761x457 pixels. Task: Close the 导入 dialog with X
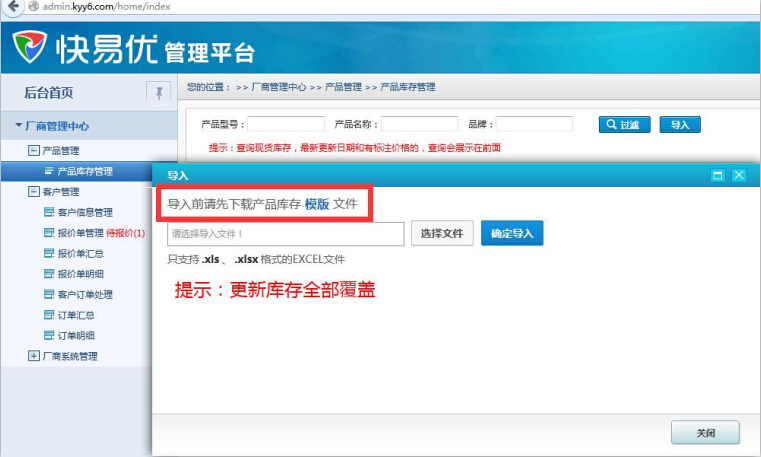[x=739, y=175]
